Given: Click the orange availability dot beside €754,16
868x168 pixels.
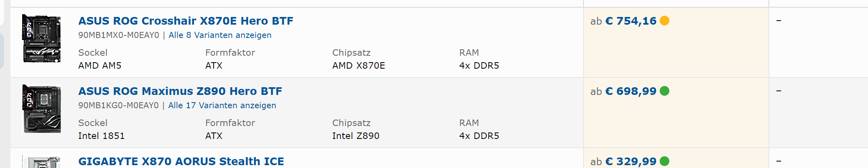Looking at the screenshot, I should (x=664, y=21).
